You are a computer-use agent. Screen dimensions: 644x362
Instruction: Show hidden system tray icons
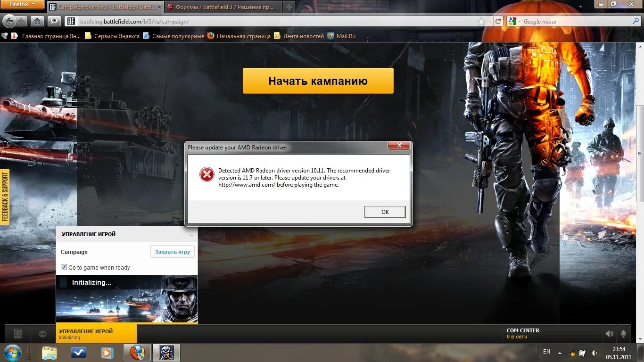(560, 353)
